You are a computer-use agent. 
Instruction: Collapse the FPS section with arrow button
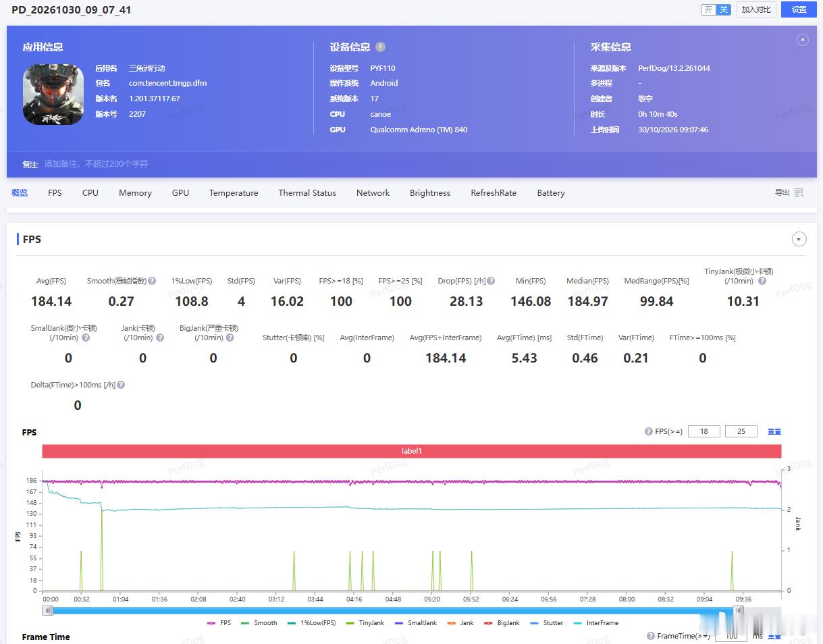799,239
